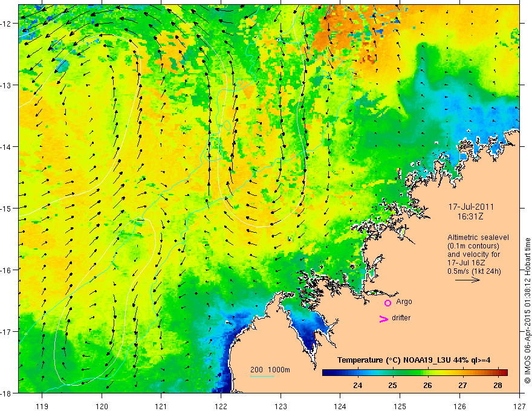Screen dimensions: 532x411
Task: Click the longitude axis label 123
Action: coord(281,406)
